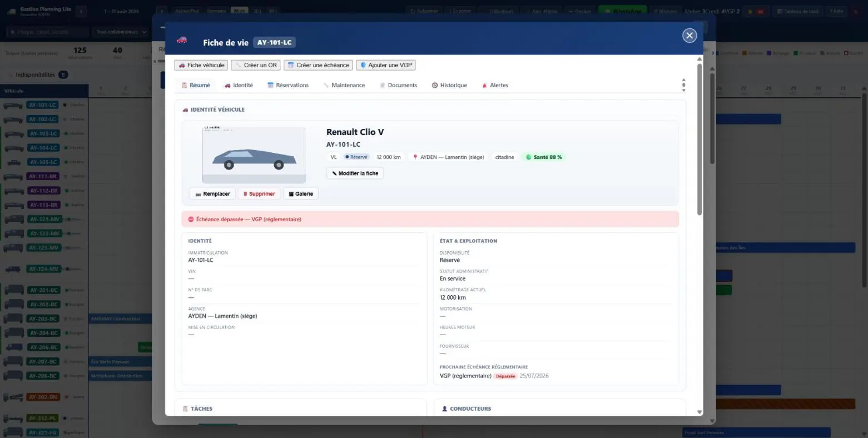The width and height of the screenshot is (868, 438).
Task: Select vehicle AY-102-LC in the planning list
Action: coord(43,120)
